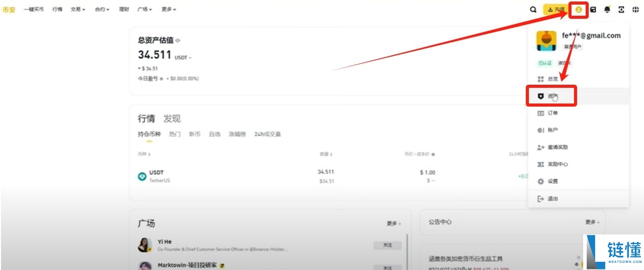This screenshot has width=644, height=270.
Task: Open the wallet icon in top bar
Action: [593, 10]
